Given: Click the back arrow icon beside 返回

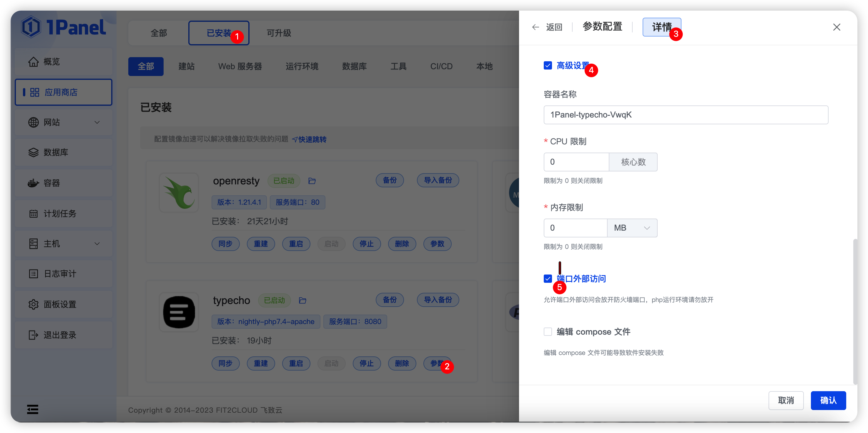Looking at the screenshot, I should click(x=536, y=27).
